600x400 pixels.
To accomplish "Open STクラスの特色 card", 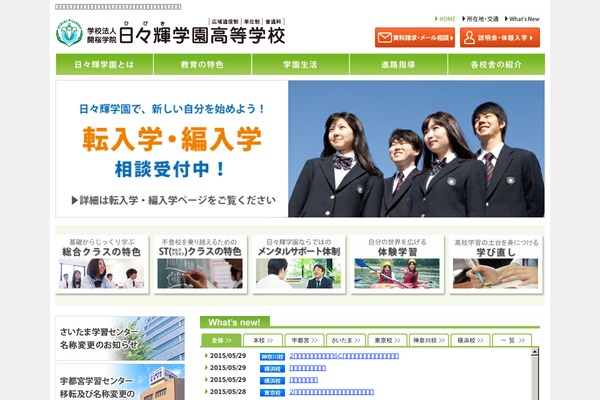I will (x=201, y=264).
